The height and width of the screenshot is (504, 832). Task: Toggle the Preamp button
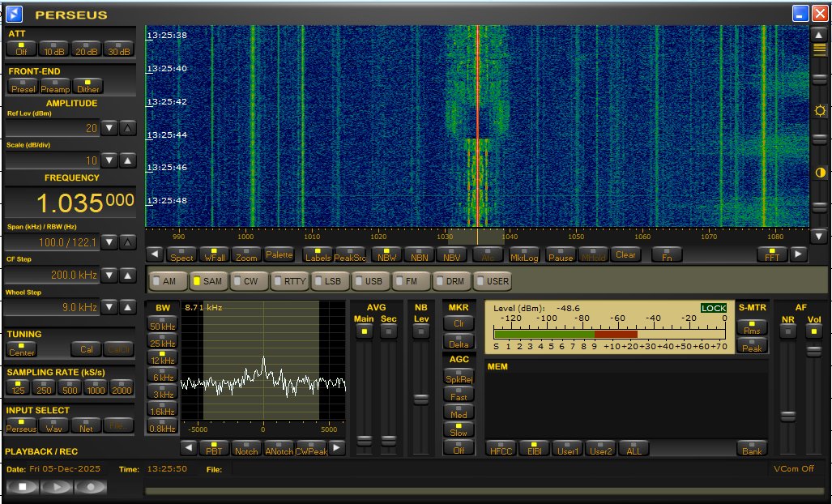pos(55,87)
